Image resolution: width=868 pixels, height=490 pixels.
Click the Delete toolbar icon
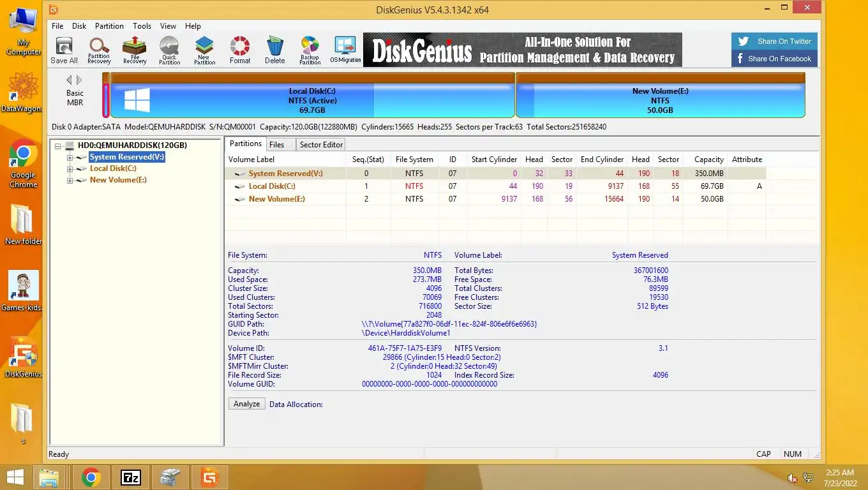274,50
